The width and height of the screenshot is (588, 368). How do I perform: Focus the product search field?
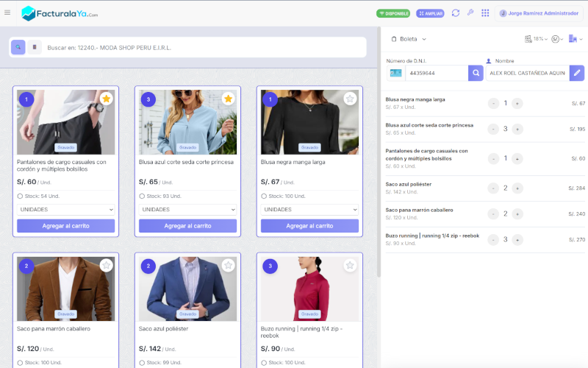pyautogui.click(x=204, y=48)
